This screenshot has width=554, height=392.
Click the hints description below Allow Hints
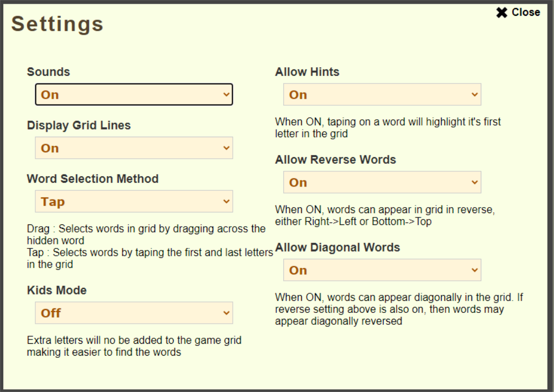(x=387, y=127)
